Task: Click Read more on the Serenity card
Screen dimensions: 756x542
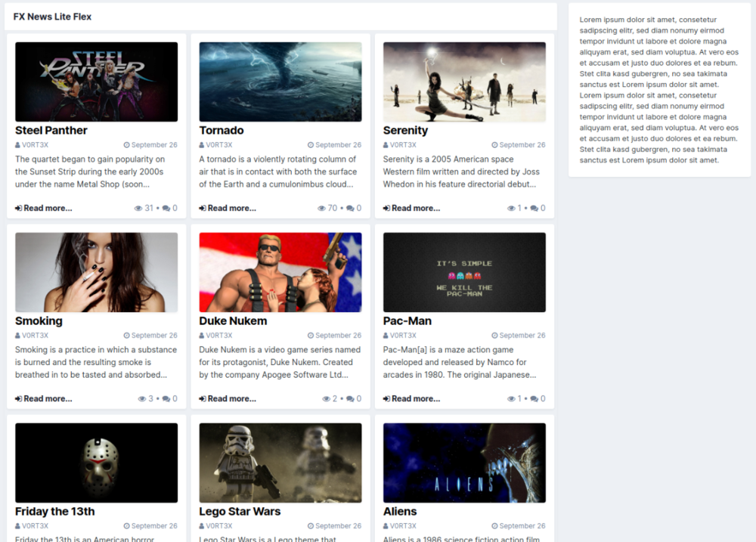Action: click(415, 209)
